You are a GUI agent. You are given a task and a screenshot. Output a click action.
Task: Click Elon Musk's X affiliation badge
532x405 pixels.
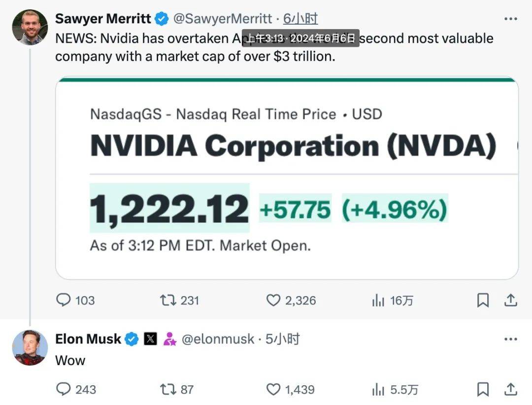150,339
